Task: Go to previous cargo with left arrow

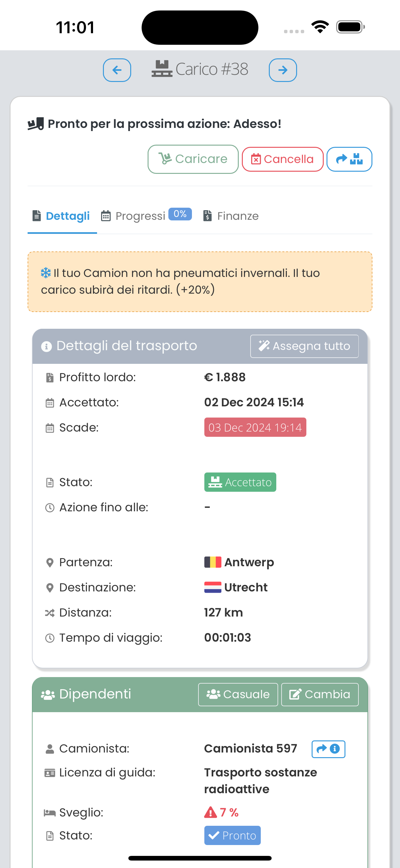Action: [117, 70]
